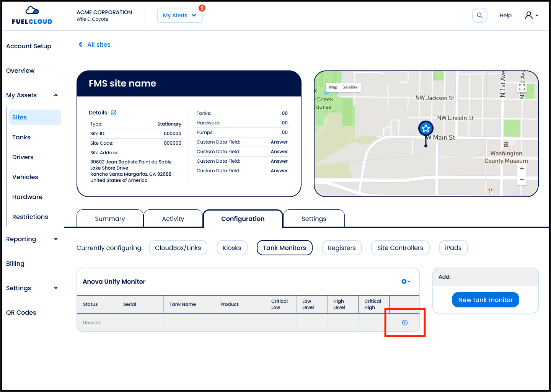Zoom out on the map
Image resolution: width=551 pixels, height=392 pixels.
tap(522, 180)
